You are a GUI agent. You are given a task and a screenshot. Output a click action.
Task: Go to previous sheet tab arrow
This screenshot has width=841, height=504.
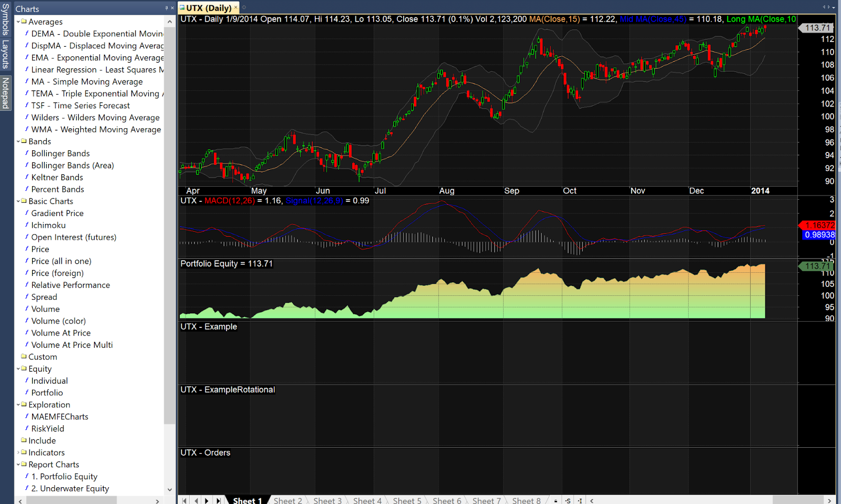pos(196,500)
